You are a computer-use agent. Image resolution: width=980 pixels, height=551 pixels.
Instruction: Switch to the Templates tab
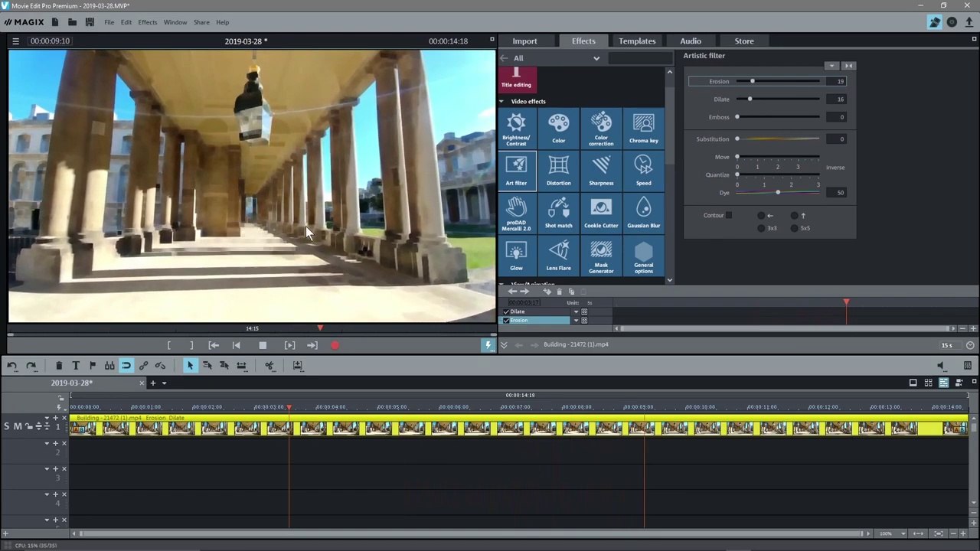637,41
